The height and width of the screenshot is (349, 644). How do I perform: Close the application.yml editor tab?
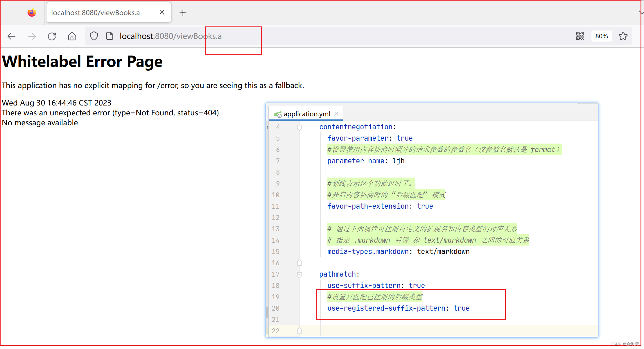(336, 114)
